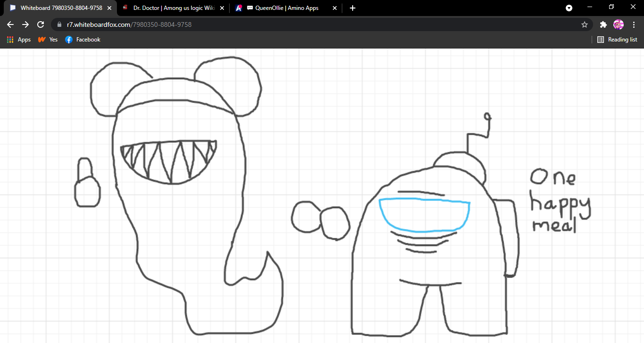Open a new browser tab
Screen dimensions: 644x343
click(353, 8)
